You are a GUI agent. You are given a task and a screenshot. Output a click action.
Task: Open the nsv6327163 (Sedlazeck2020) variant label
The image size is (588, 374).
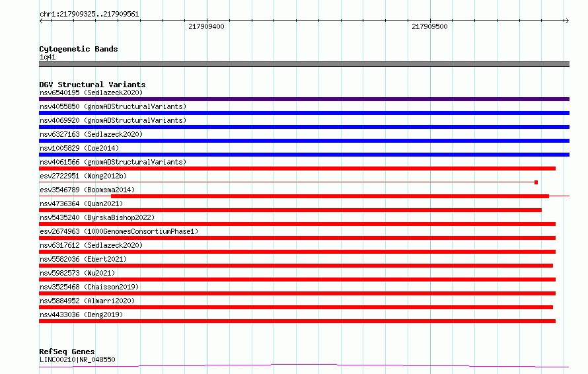click(x=91, y=134)
